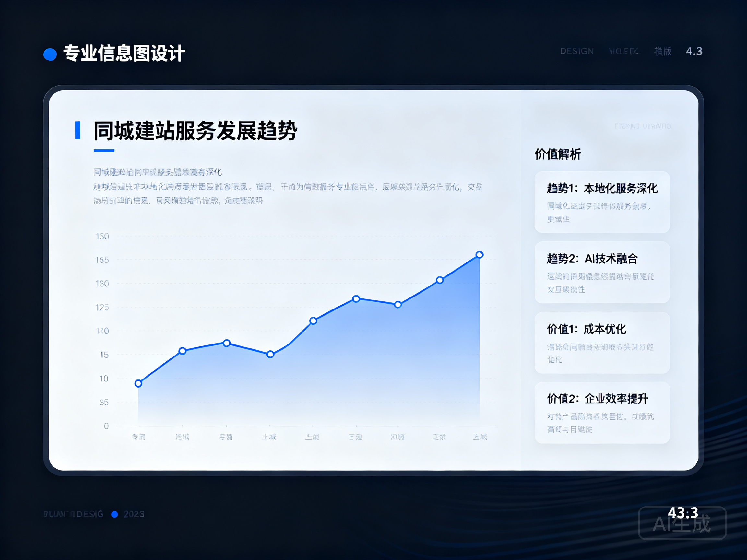Open the 趋势1：本地化服务深化 card
747x560 pixels.
602,202
